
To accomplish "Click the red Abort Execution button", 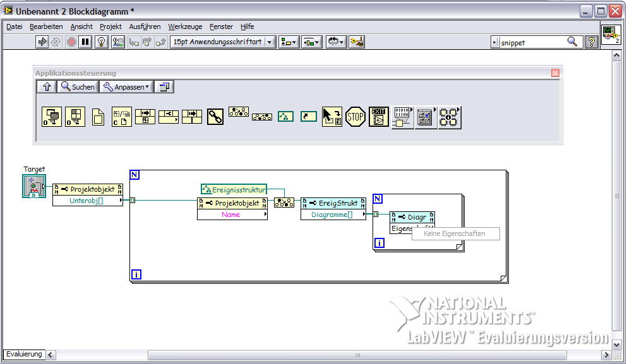I will (x=71, y=42).
